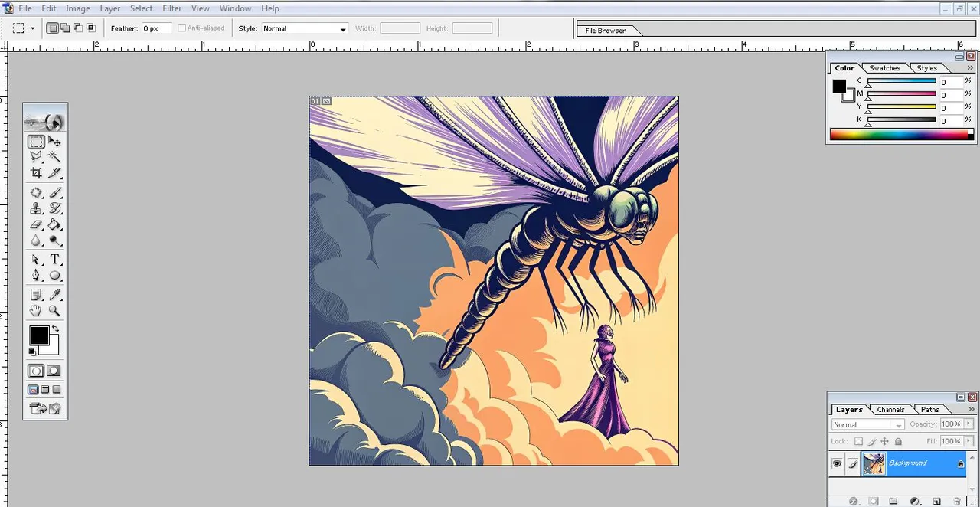Image resolution: width=980 pixels, height=507 pixels.
Task: Select the Zoom tool
Action: coord(54,311)
